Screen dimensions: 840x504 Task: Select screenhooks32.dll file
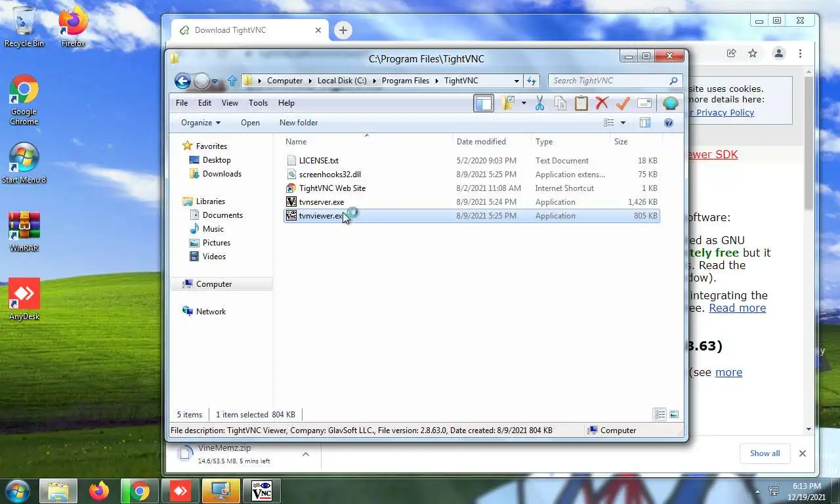472,175
